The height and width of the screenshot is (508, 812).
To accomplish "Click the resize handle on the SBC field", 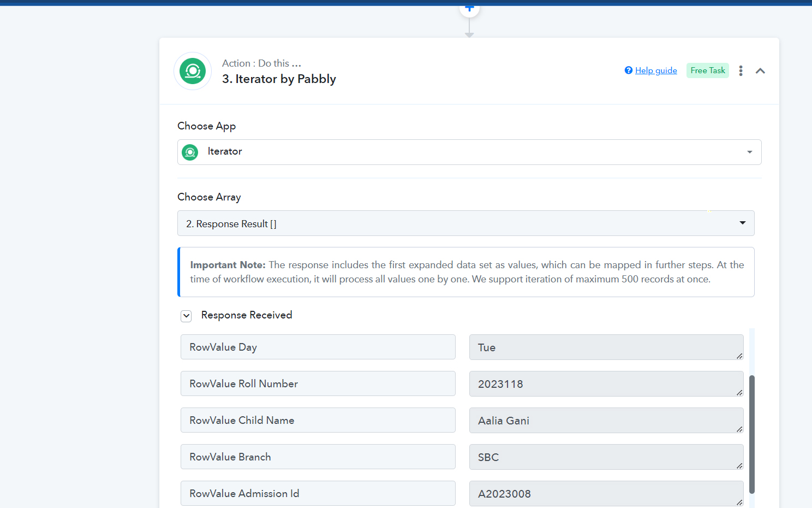I will (739, 466).
